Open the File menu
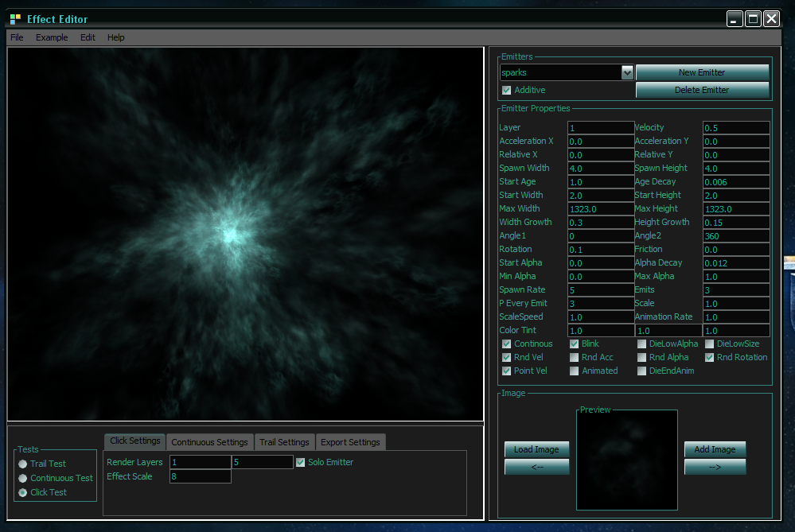The width and height of the screenshot is (795, 532). click(x=17, y=37)
